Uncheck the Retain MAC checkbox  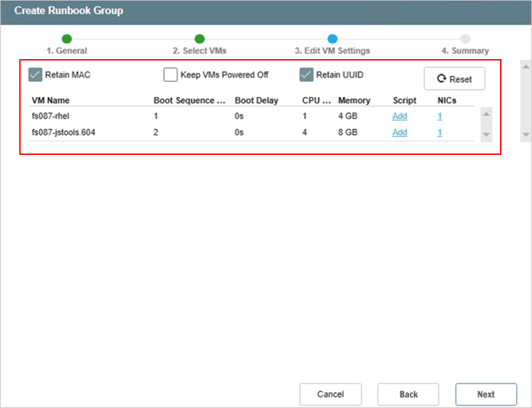coord(35,75)
